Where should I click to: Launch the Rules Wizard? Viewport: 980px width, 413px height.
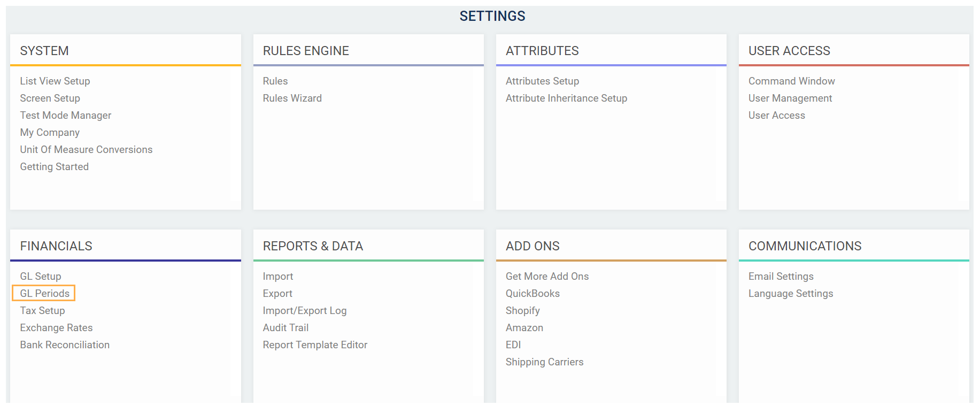[x=292, y=98]
